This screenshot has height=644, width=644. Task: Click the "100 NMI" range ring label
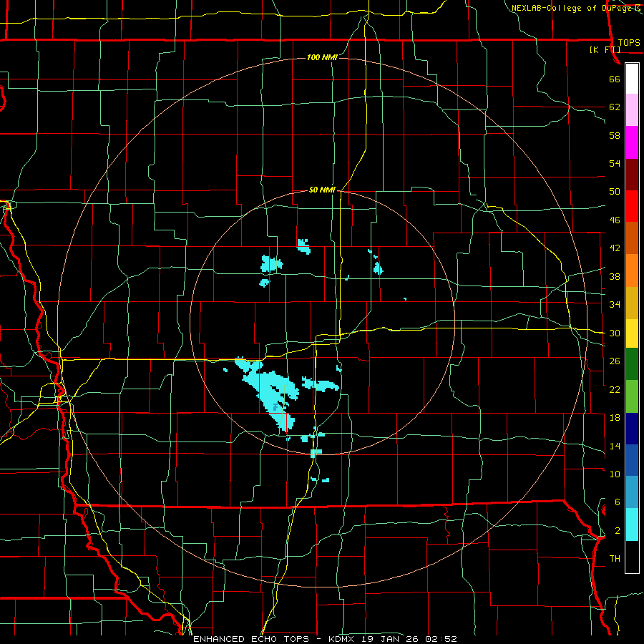coord(322,57)
